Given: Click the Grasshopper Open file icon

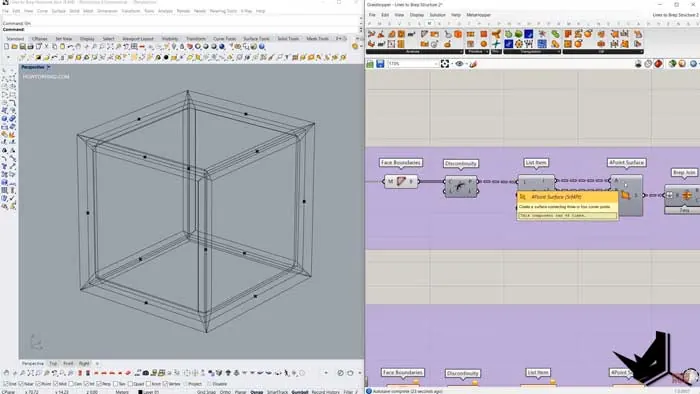Looking at the screenshot, I should pyautogui.click(x=370, y=64).
